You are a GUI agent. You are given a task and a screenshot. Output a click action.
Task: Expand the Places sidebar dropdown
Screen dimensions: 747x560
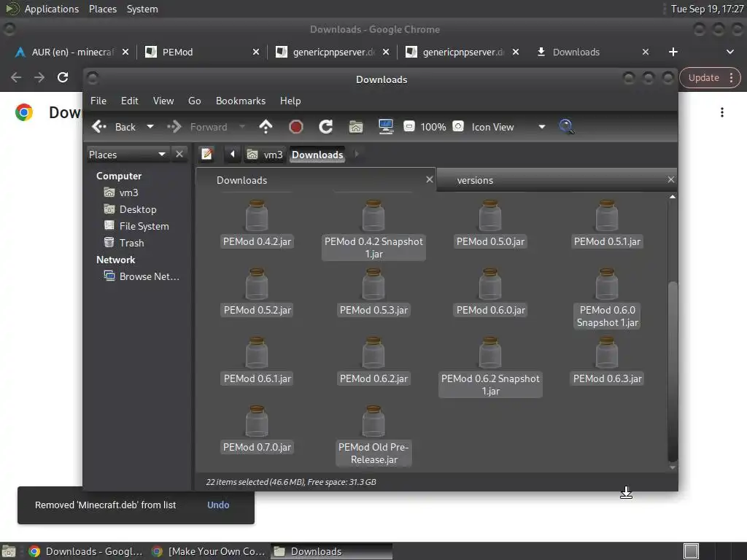coord(127,155)
